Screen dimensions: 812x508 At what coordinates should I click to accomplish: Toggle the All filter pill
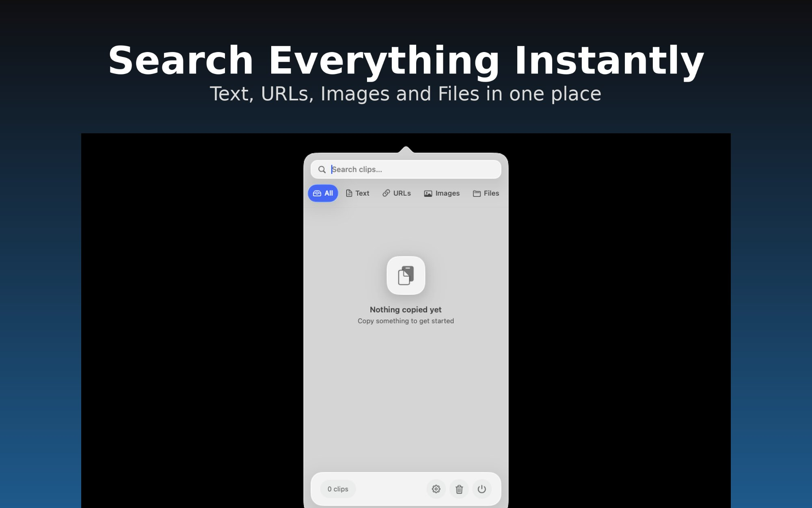pos(323,193)
